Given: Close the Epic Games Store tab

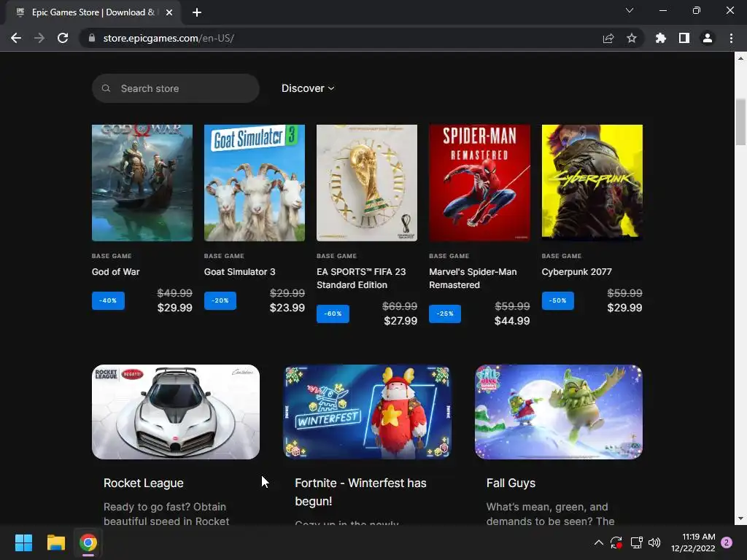Looking at the screenshot, I should click(169, 12).
